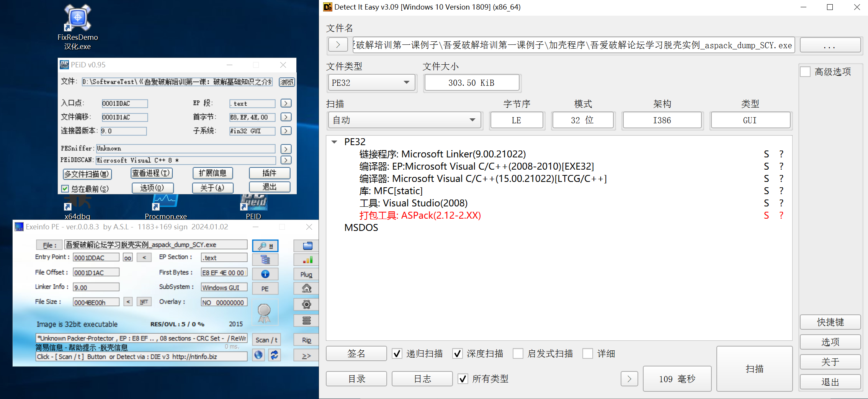Image resolution: width=868 pixels, height=399 pixels.
Task: Open the x64dbg desktop shortcut
Action: (77, 207)
